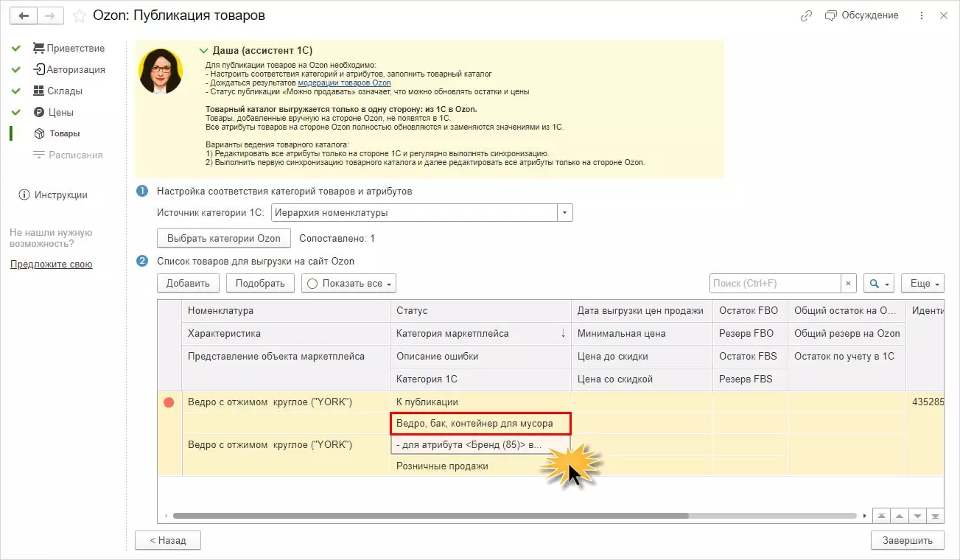The width and height of the screenshot is (960, 560).
Task: Open the Обсуждение discussion panel
Action: tap(862, 15)
